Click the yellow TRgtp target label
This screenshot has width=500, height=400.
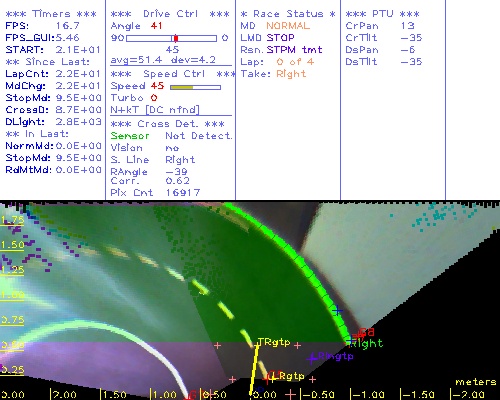tap(274, 342)
